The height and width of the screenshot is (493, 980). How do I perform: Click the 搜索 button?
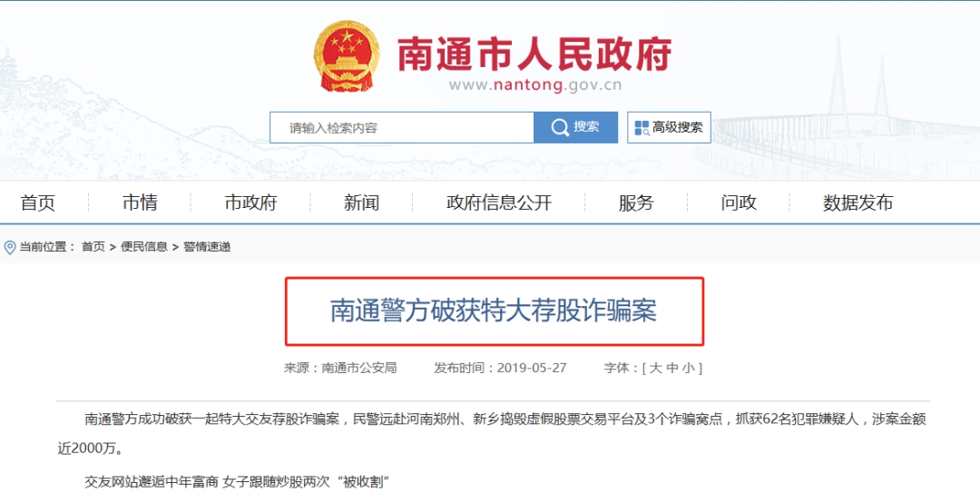point(575,128)
